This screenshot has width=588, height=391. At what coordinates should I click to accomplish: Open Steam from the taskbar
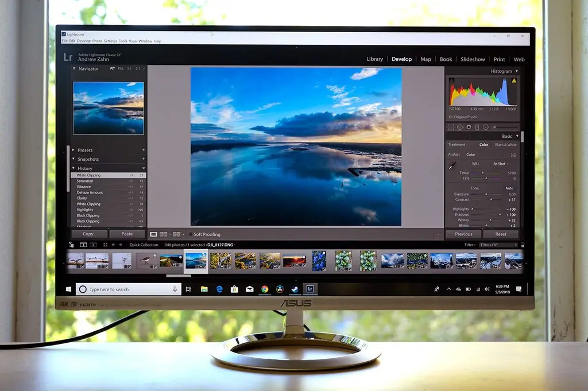coord(295,289)
